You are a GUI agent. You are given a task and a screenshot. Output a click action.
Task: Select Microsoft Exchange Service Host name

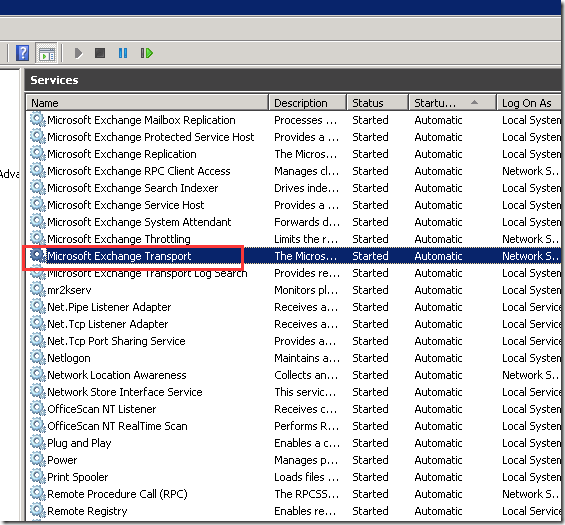click(x=126, y=205)
